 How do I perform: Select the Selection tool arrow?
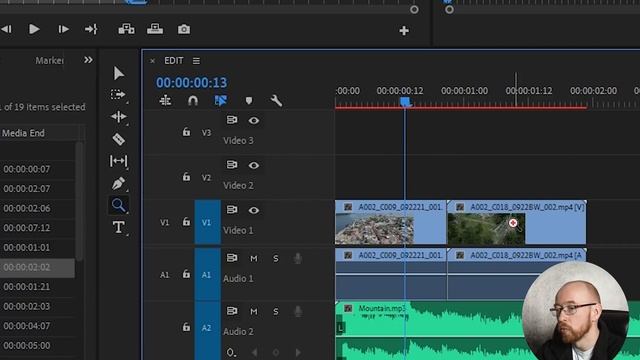[x=119, y=73]
